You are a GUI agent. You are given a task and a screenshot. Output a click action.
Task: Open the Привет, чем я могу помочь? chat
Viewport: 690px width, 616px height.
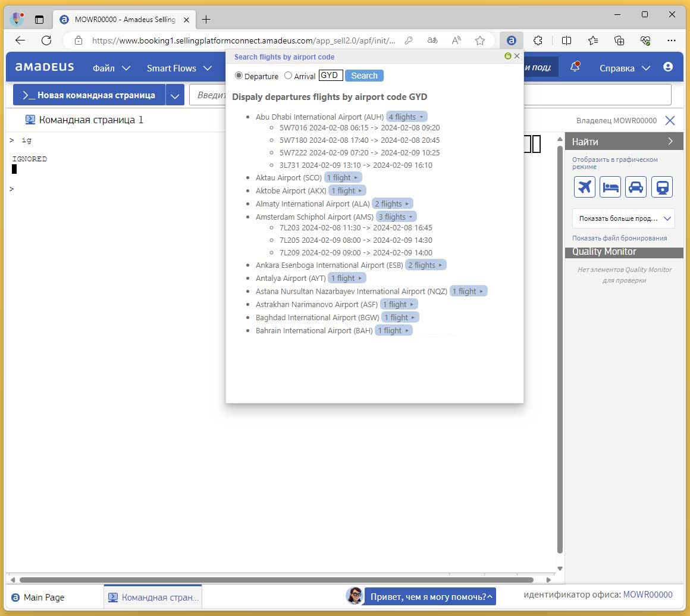point(429,596)
